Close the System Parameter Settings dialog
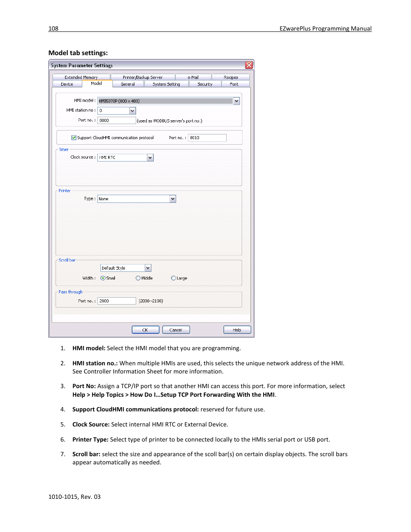Image resolution: width=411 pixels, height=532 pixels. [249, 65]
